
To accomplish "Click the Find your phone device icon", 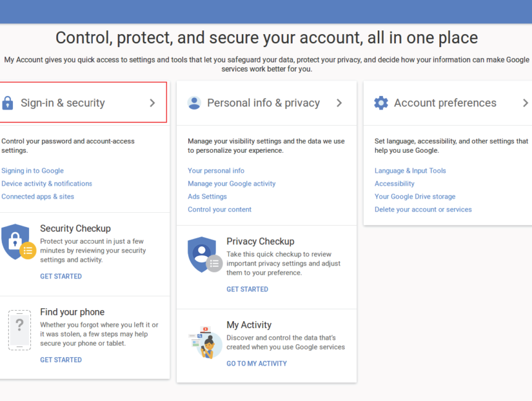I will click(x=19, y=330).
